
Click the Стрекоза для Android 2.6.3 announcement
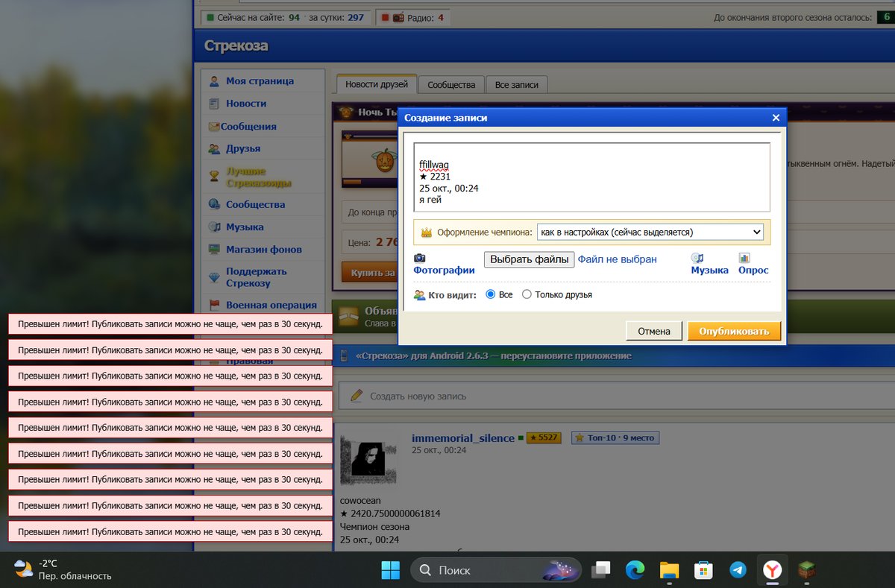tap(493, 355)
